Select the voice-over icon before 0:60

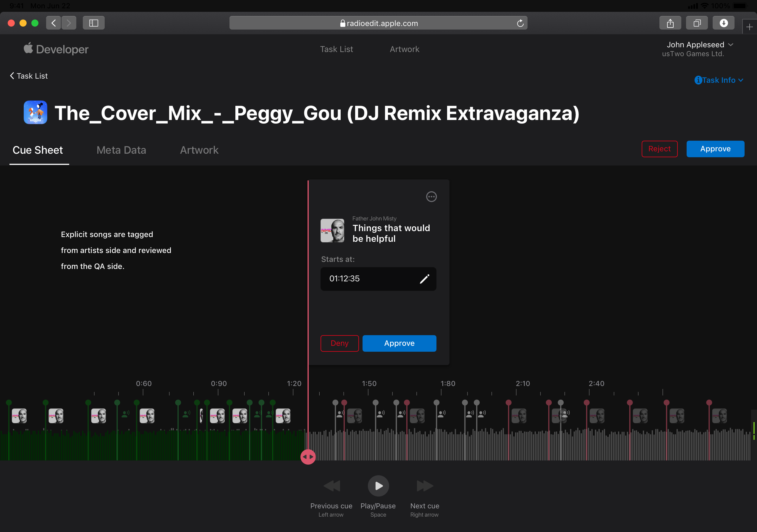(125, 414)
